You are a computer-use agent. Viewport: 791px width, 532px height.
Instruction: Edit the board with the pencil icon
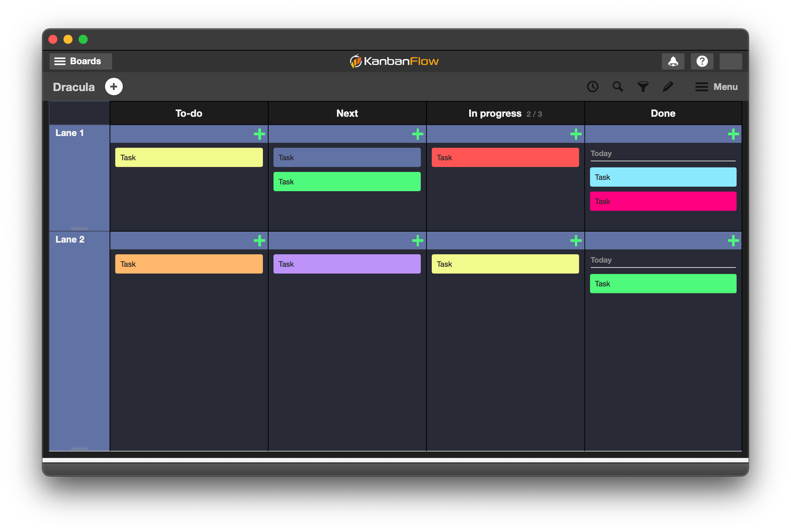[668, 87]
